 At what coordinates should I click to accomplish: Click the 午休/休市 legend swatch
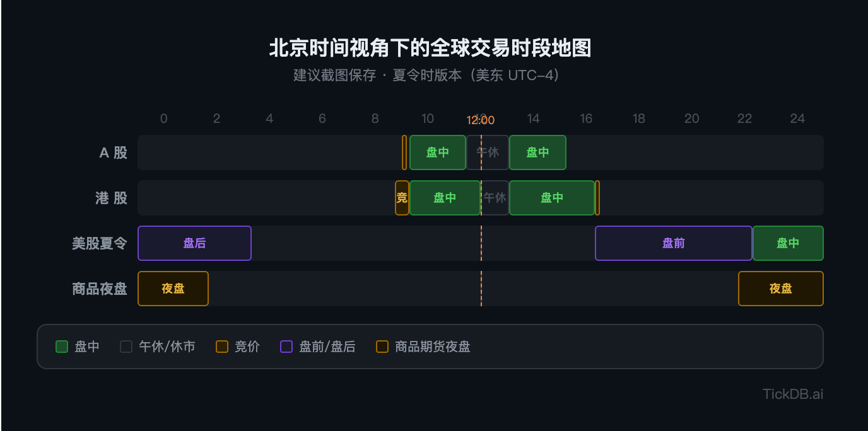[x=126, y=347]
